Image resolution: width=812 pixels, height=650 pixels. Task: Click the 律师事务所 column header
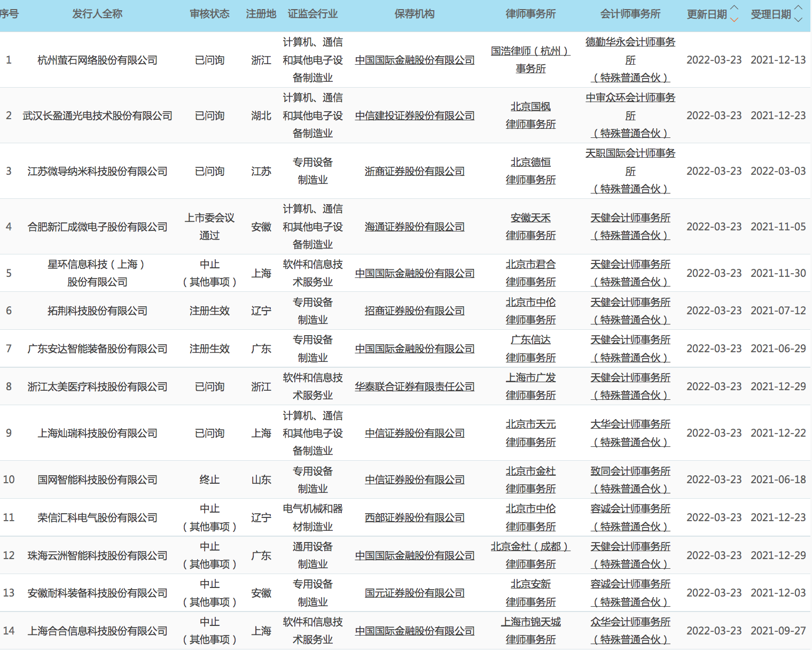(x=530, y=14)
